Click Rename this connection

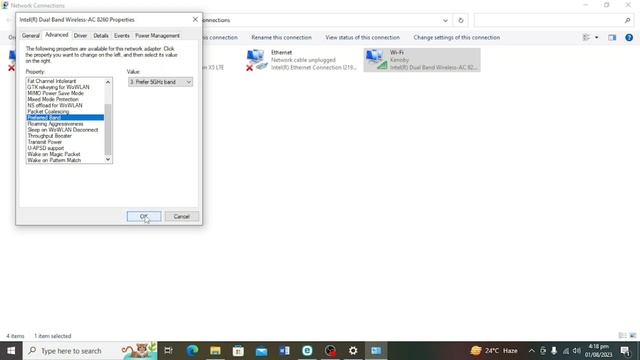[x=281, y=37]
